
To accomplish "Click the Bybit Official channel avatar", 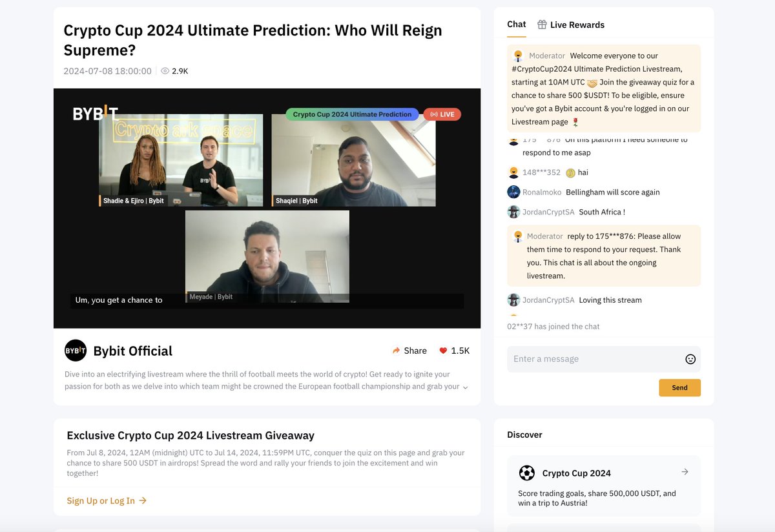I will point(76,351).
